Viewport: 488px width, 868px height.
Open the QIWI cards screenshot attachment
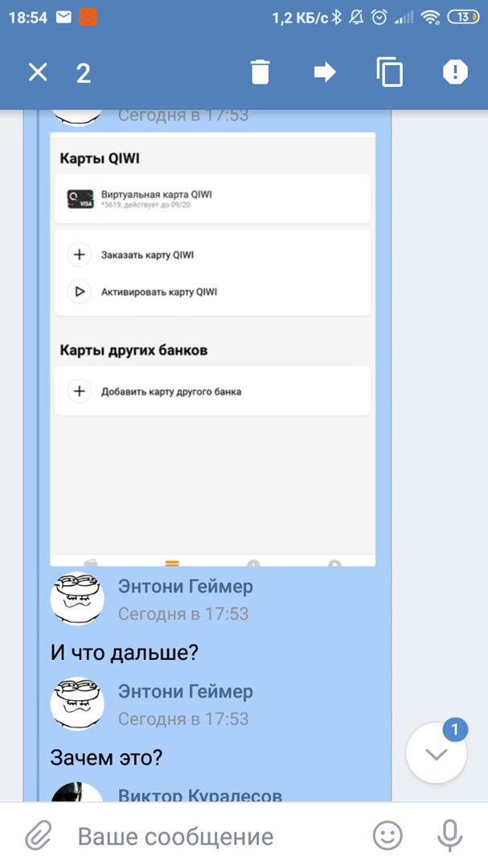213,350
